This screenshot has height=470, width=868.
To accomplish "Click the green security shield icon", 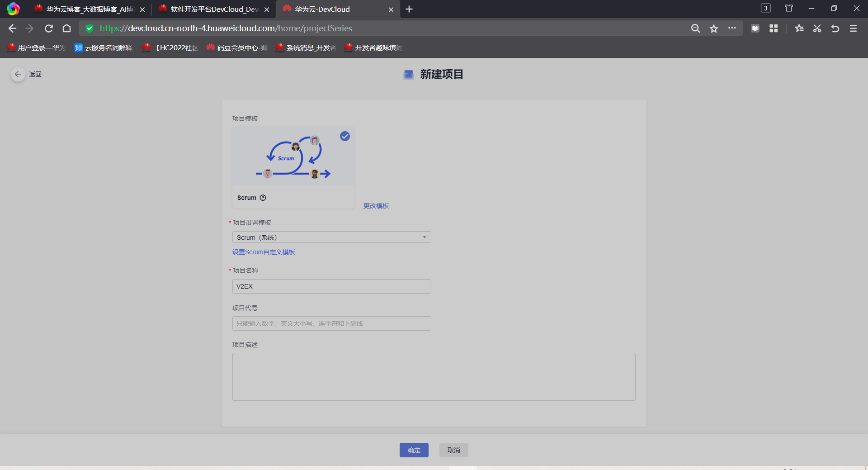I will click(x=90, y=28).
